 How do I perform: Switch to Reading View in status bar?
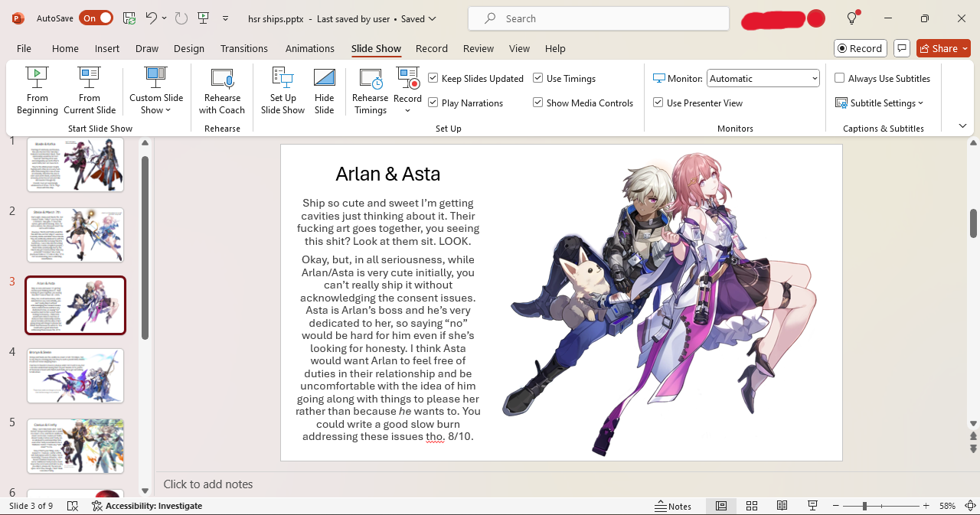(x=782, y=506)
